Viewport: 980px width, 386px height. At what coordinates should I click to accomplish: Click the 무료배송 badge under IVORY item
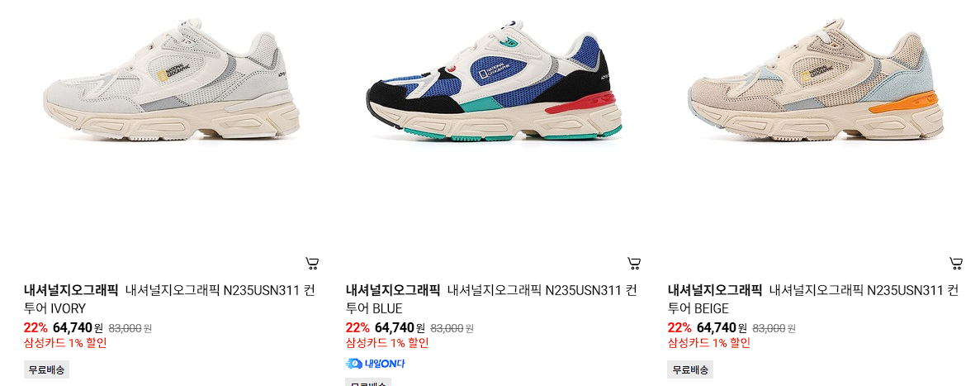[x=46, y=369]
